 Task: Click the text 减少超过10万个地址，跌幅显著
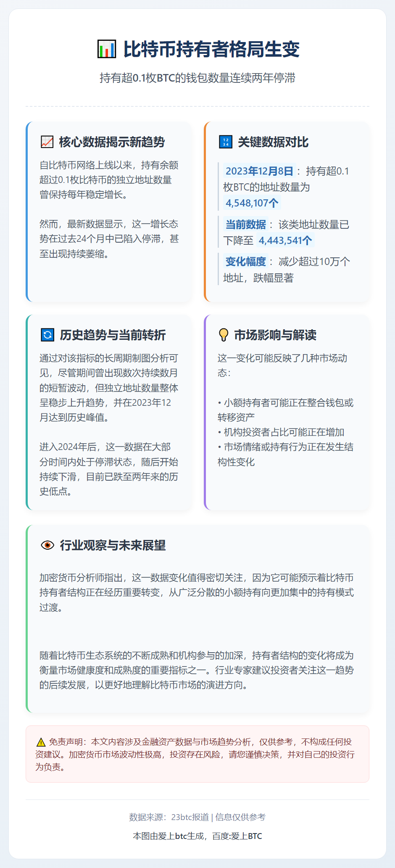click(x=287, y=270)
